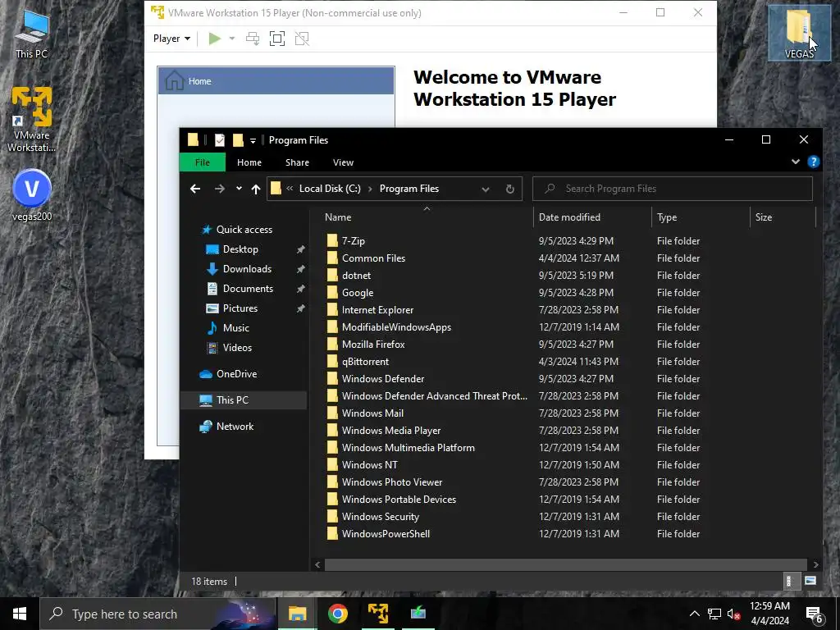Image resolution: width=840 pixels, height=630 pixels.
Task: Select Quick access in navigation pane
Action: click(244, 230)
